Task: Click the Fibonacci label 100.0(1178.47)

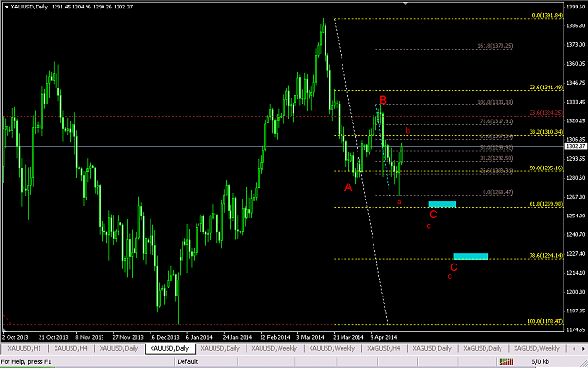Action: pyautogui.click(x=545, y=321)
